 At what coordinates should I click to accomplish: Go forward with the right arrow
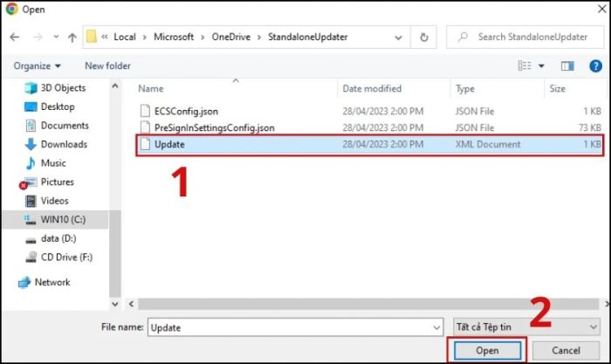[38, 37]
